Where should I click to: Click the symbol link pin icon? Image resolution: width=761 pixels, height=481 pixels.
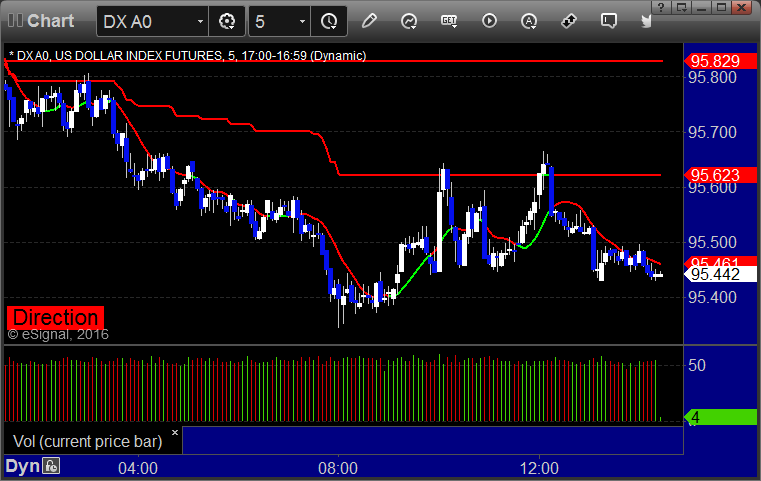tap(569, 21)
